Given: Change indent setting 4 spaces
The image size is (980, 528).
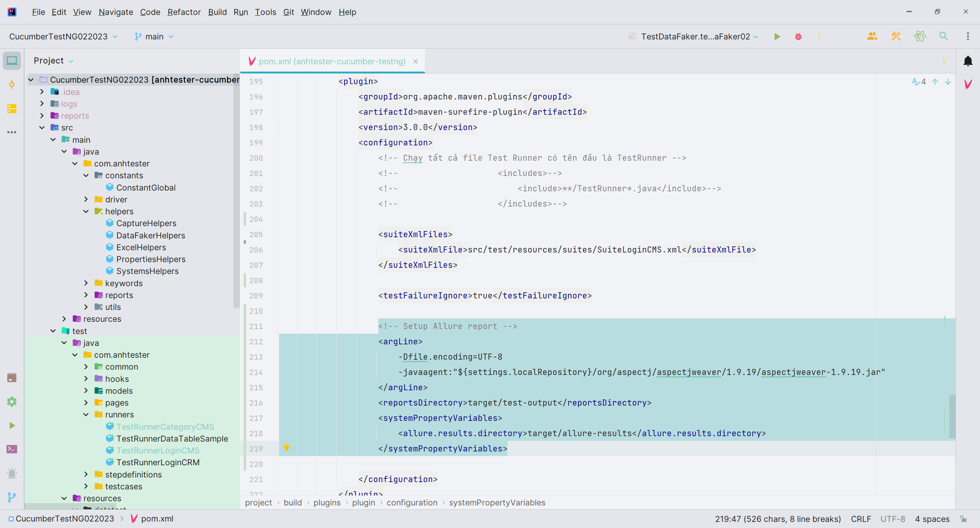Looking at the screenshot, I should (x=932, y=519).
